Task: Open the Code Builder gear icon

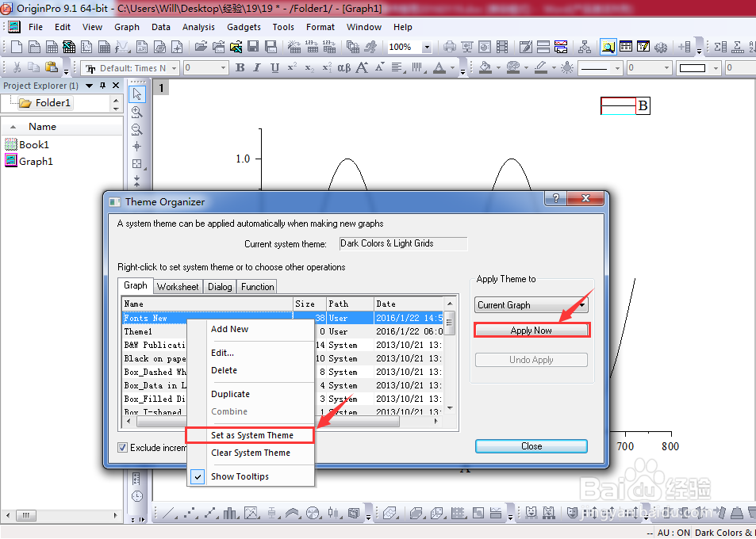Action: (x=661, y=47)
